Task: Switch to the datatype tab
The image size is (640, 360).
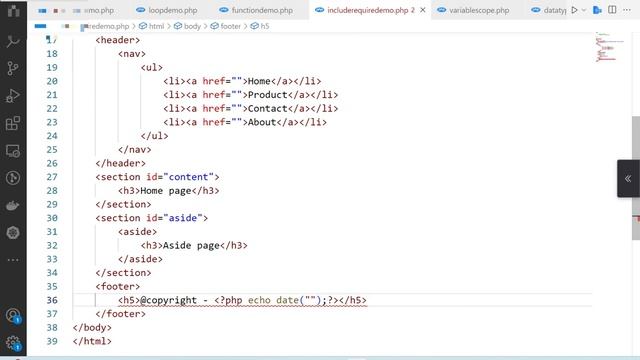Action: (548, 10)
